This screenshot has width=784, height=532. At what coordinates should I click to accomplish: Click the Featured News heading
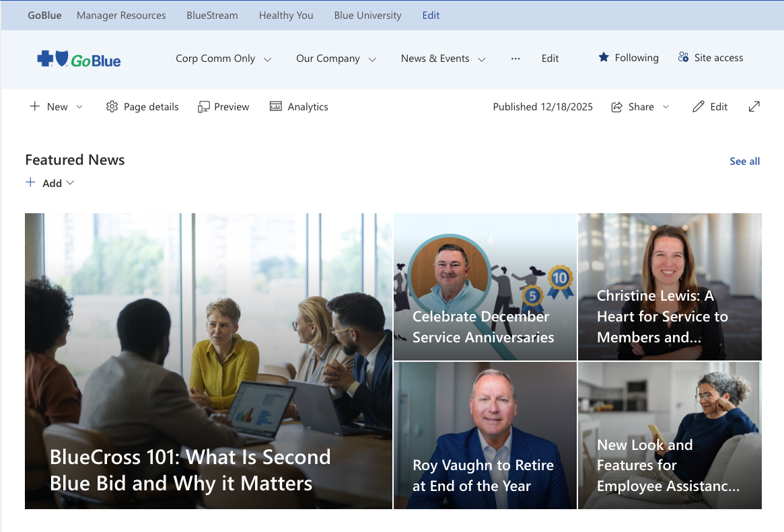75,160
